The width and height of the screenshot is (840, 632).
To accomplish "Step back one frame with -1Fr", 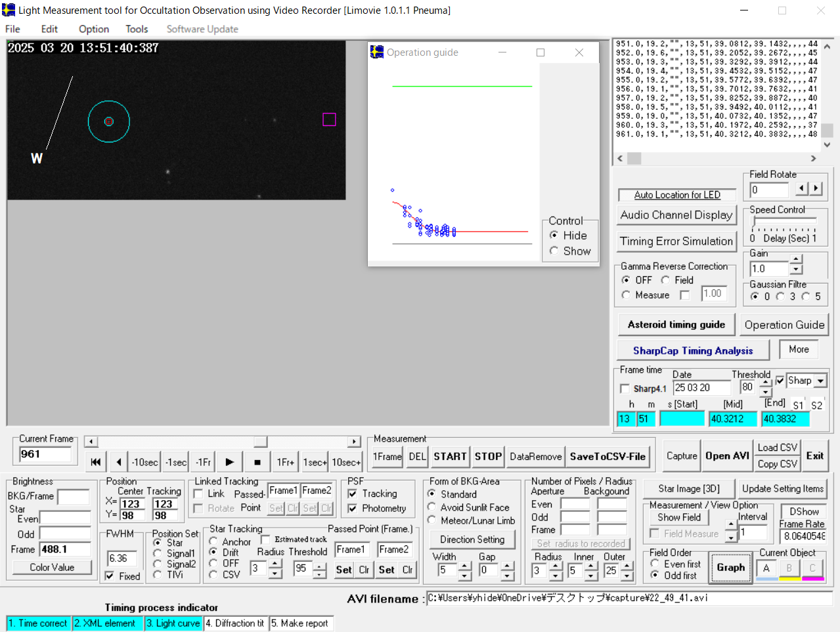I will 203,462.
